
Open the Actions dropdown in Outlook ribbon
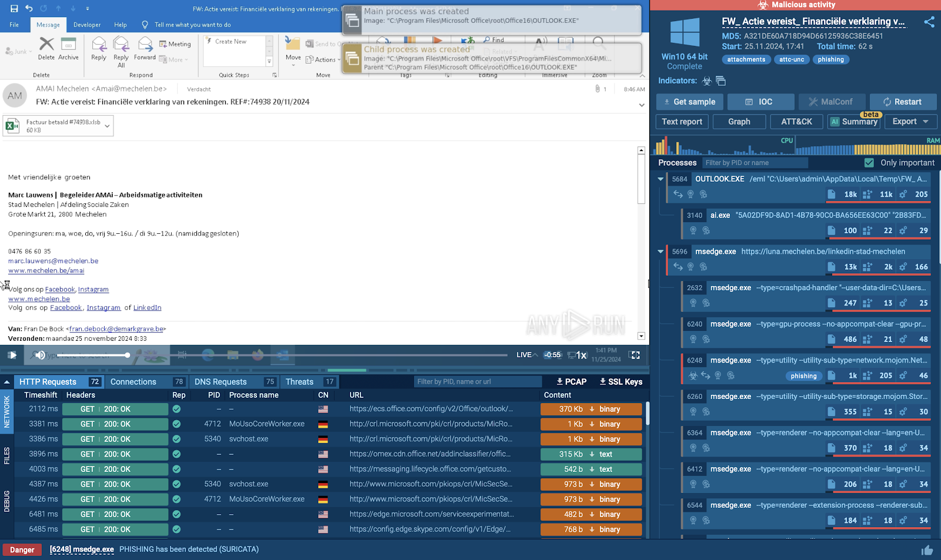pos(323,59)
